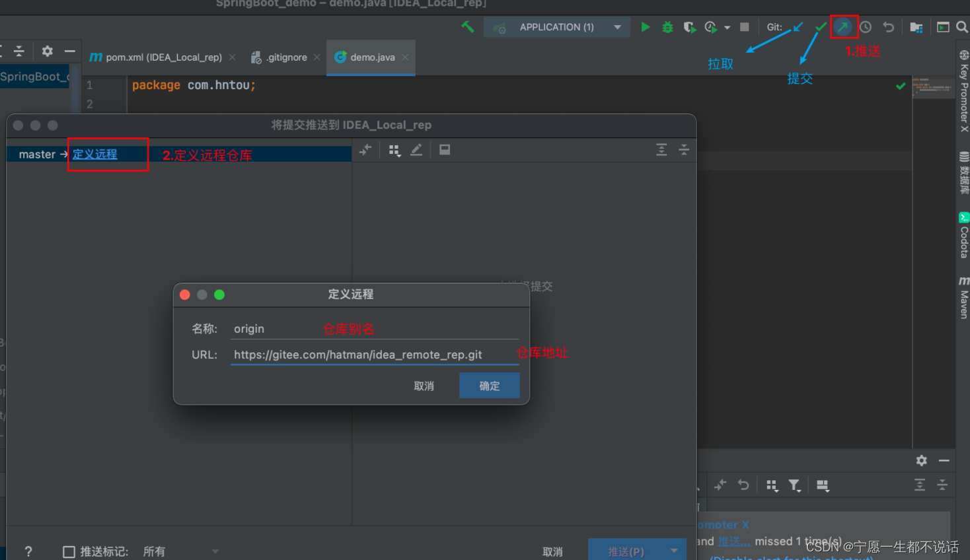
Task: Click the inspection green checkmark in editor
Action: tap(900, 86)
